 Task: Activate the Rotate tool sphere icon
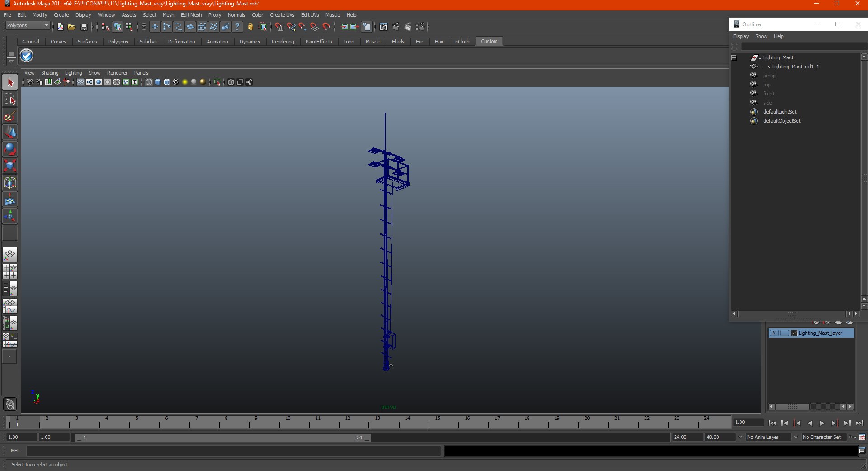[10, 149]
